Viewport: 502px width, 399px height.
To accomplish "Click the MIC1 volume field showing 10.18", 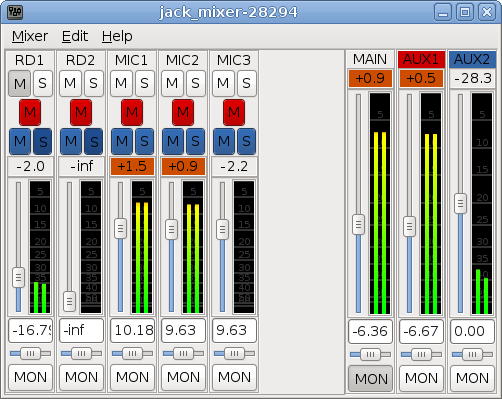I will (x=132, y=331).
